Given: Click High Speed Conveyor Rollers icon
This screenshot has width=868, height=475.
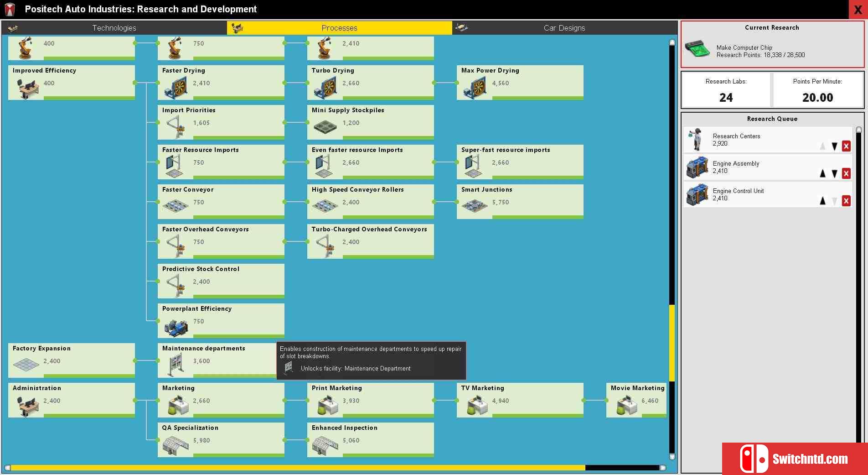Looking at the screenshot, I should click(x=325, y=206).
